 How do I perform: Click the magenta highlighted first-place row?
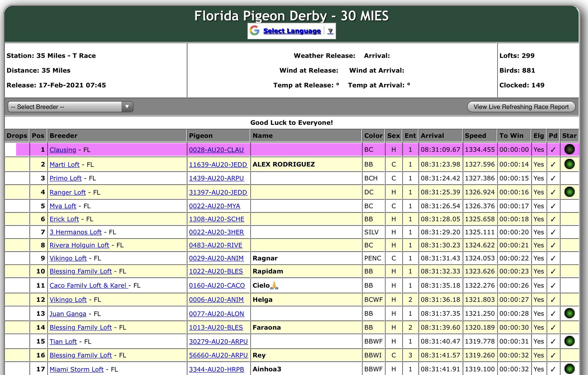(x=304, y=149)
